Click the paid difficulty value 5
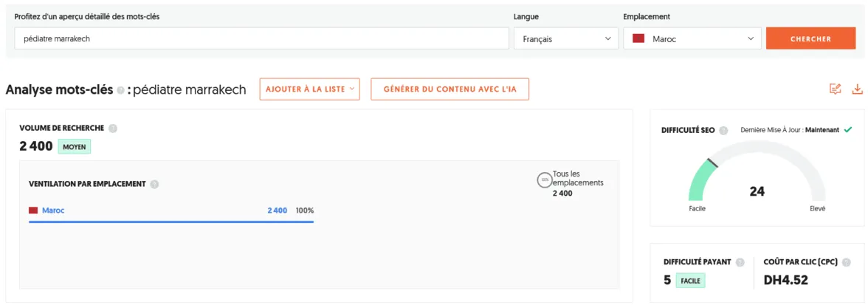This screenshot has width=868, height=305. point(667,281)
